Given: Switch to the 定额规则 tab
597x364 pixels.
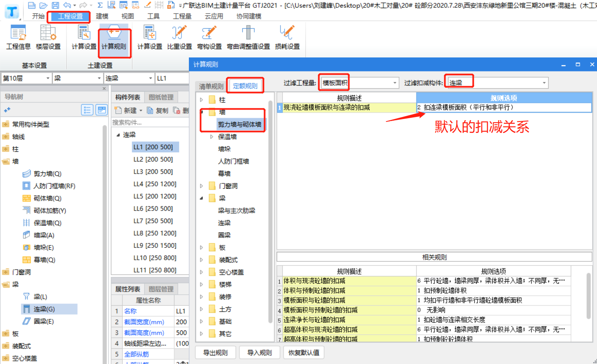Looking at the screenshot, I should coord(245,86).
